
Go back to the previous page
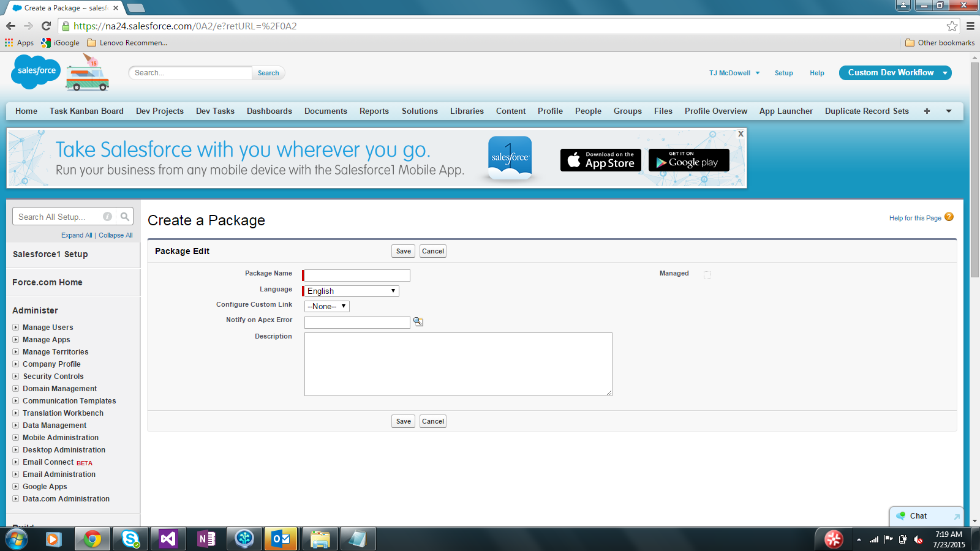tap(10, 26)
